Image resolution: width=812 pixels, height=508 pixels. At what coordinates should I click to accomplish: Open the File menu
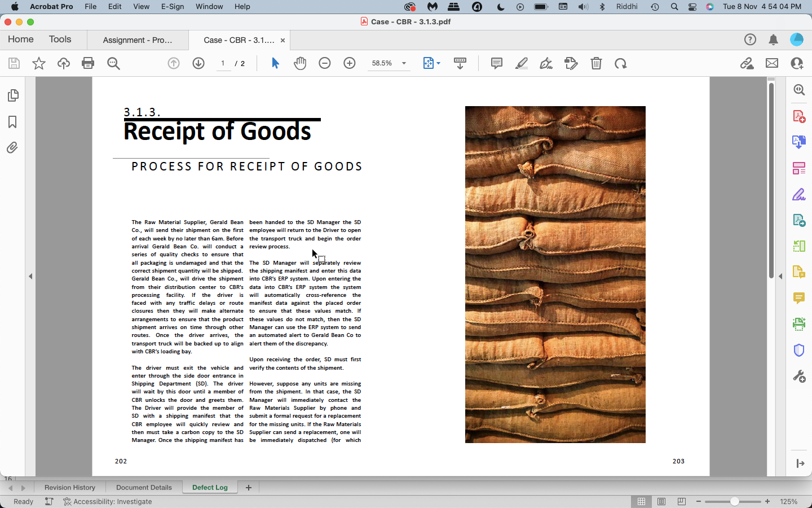tap(90, 7)
